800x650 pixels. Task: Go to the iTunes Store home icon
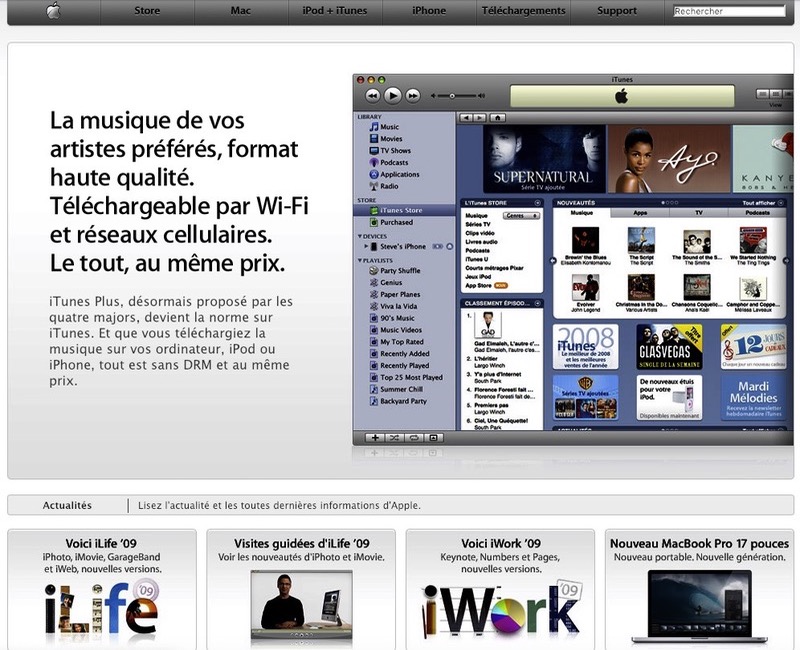click(497, 118)
